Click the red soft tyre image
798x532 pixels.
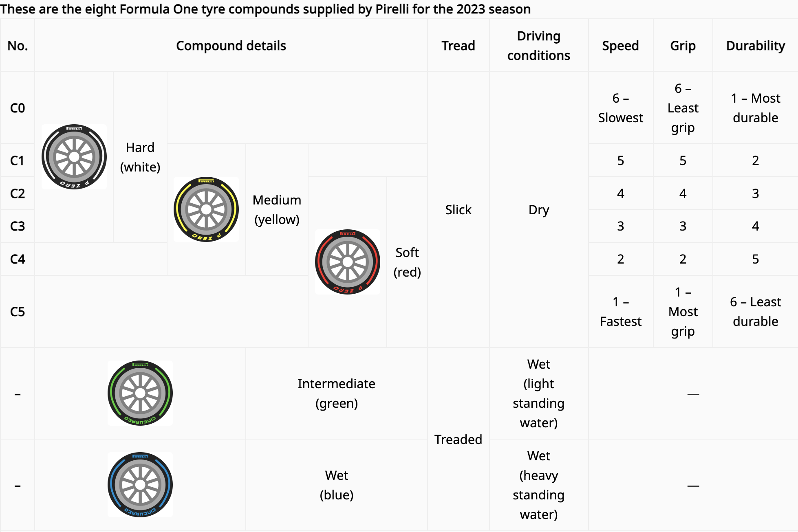(x=348, y=262)
